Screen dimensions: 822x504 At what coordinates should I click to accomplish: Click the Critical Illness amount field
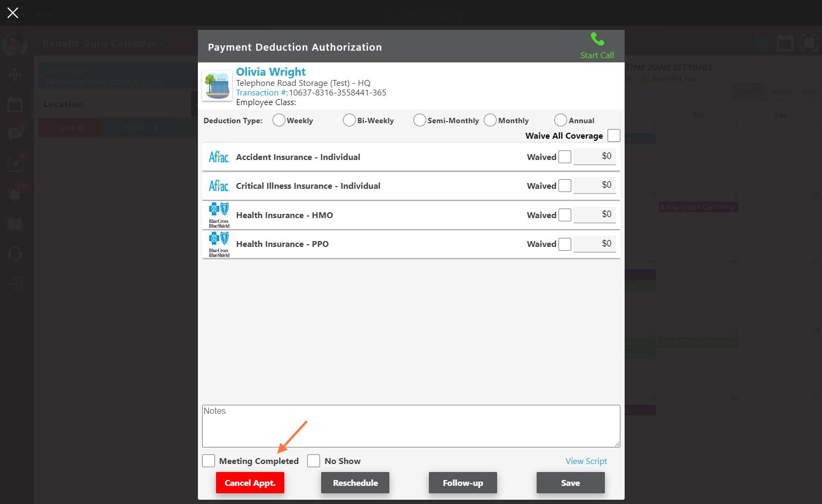(x=595, y=185)
